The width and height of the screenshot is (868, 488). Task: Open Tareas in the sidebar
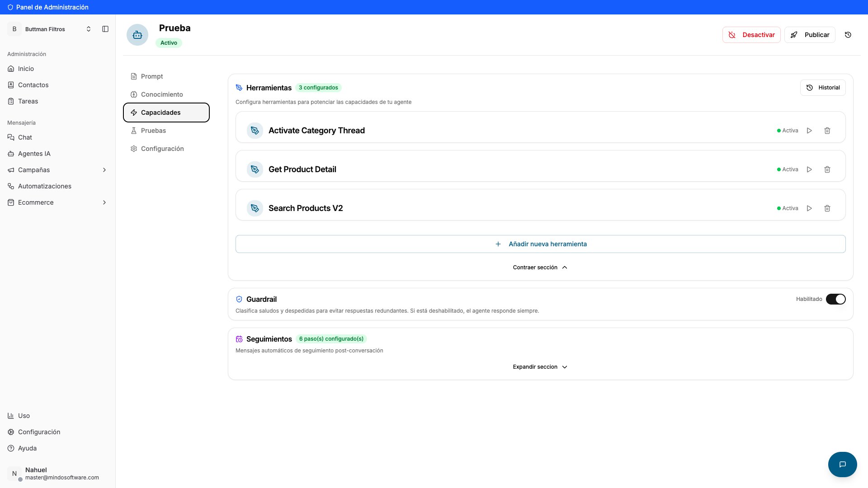pyautogui.click(x=58, y=101)
